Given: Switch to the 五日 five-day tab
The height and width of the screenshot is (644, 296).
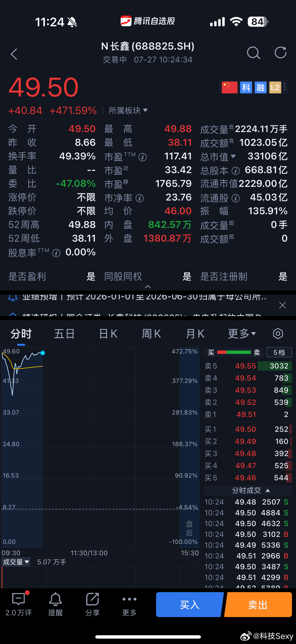Looking at the screenshot, I should pos(64,334).
